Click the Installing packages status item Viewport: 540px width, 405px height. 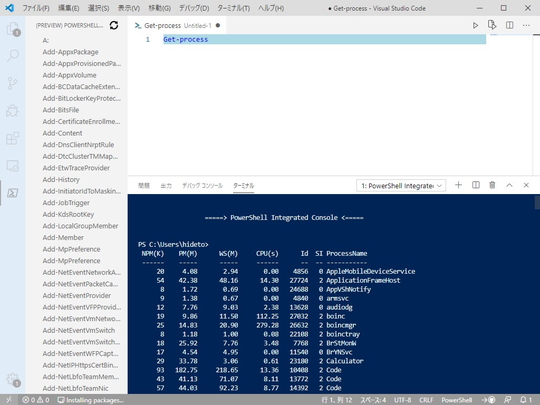[91, 400]
